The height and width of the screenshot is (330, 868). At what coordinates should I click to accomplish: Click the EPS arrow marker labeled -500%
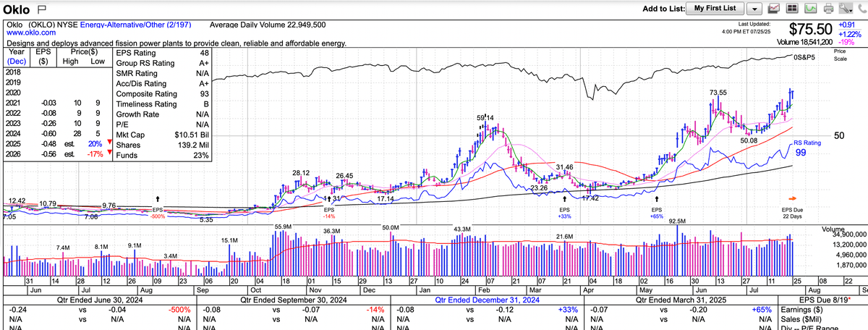(x=158, y=198)
